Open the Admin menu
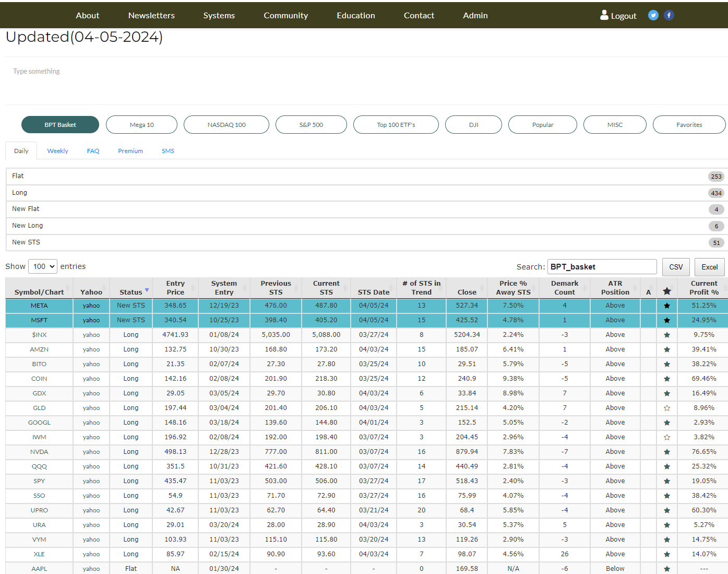 pos(475,15)
